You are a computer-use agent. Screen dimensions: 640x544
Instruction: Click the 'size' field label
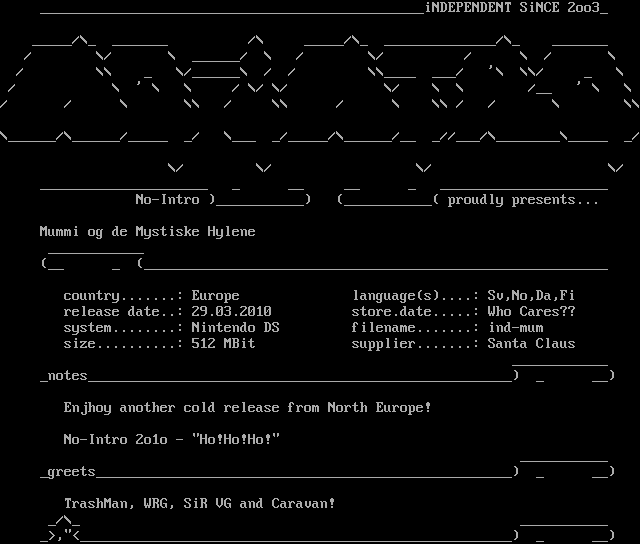(80, 343)
